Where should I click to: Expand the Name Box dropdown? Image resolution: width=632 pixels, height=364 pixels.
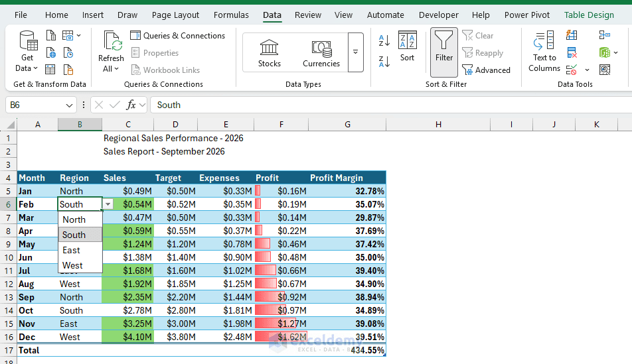point(69,105)
